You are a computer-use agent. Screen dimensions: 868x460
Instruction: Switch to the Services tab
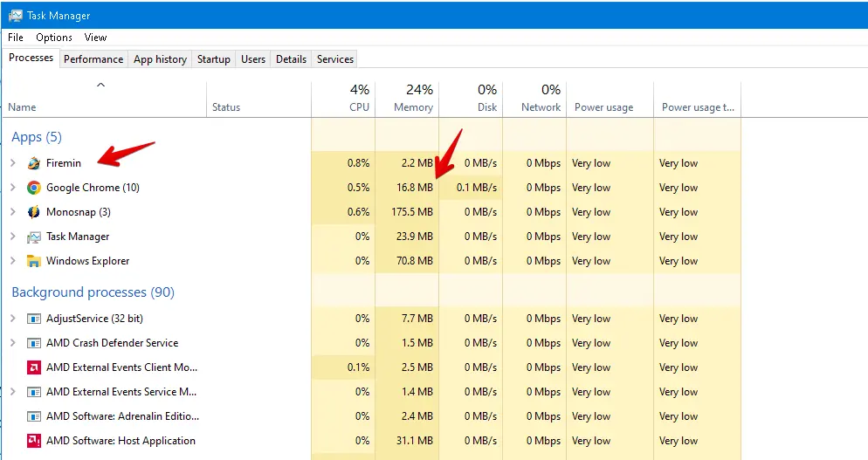tap(335, 59)
